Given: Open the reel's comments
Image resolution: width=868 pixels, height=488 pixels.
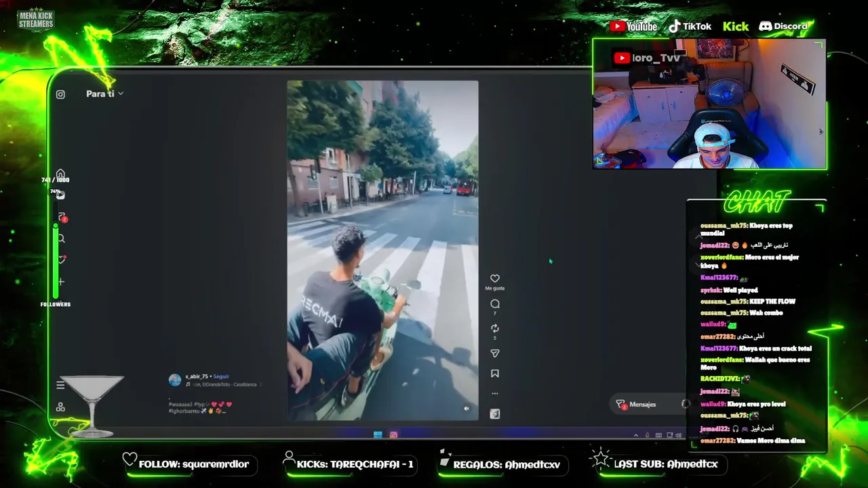Looking at the screenshot, I should click(495, 304).
